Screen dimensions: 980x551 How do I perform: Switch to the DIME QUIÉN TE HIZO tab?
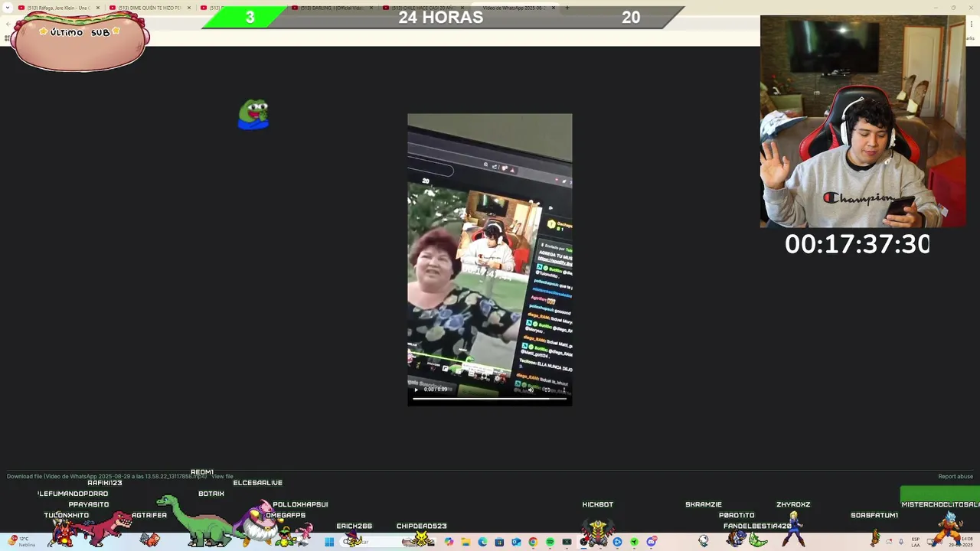tap(149, 8)
